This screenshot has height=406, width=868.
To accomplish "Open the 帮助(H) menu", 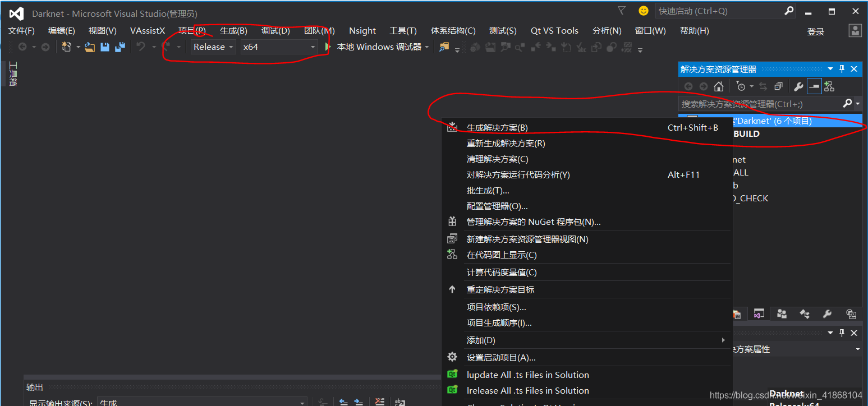I will pos(694,31).
